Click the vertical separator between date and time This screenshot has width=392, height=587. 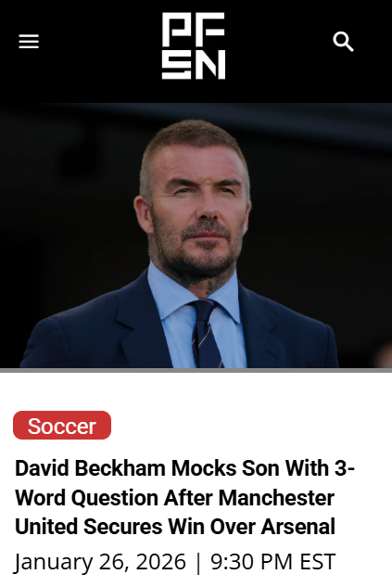[x=198, y=562]
